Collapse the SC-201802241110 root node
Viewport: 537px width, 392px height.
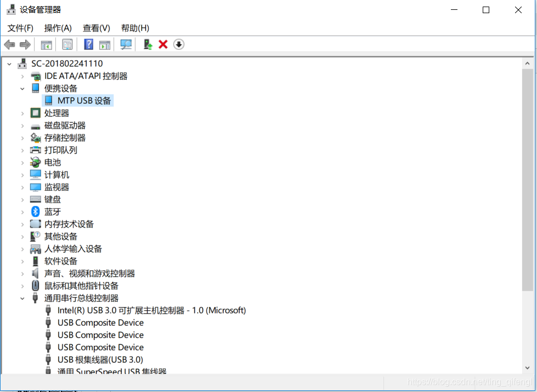pyautogui.click(x=9, y=64)
